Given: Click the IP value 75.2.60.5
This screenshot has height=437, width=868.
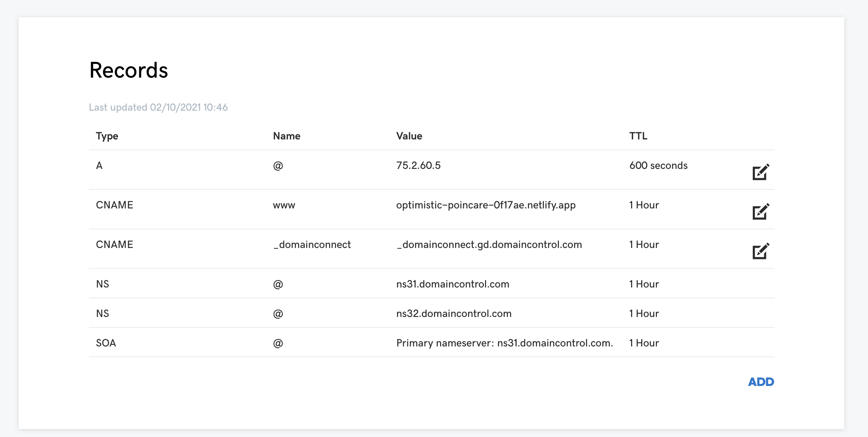Looking at the screenshot, I should tap(418, 165).
